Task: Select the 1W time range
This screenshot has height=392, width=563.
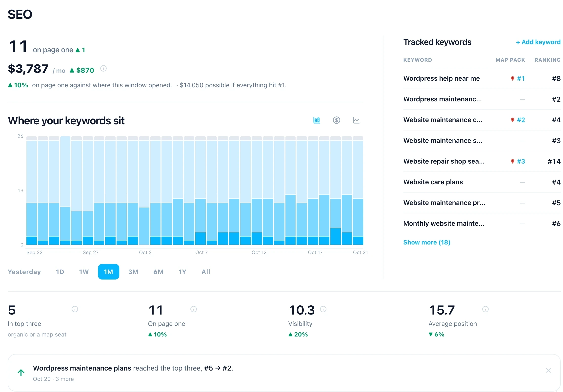Action: pyautogui.click(x=84, y=272)
